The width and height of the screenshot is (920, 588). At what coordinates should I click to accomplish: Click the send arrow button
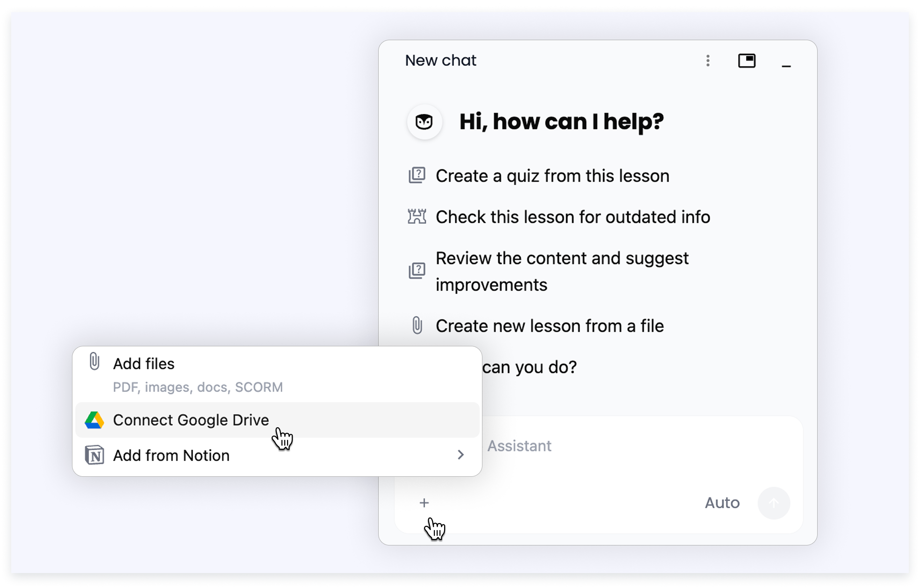click(774, 503)
